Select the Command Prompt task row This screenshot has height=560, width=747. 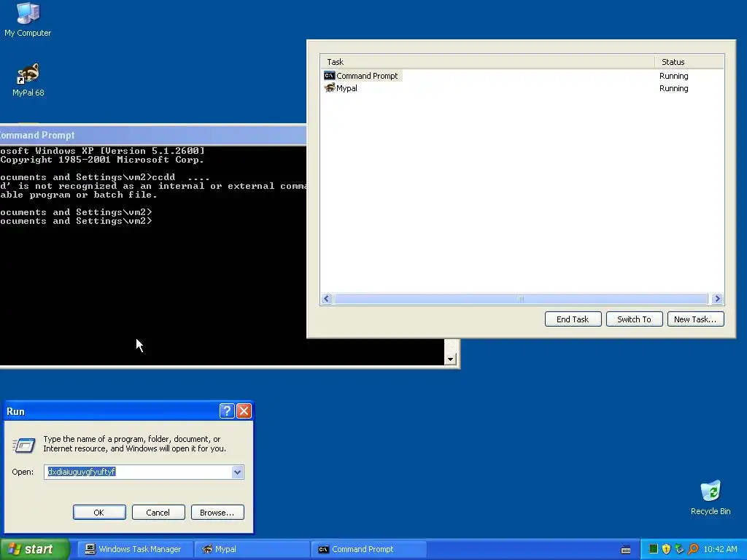(x=522, y=76)
